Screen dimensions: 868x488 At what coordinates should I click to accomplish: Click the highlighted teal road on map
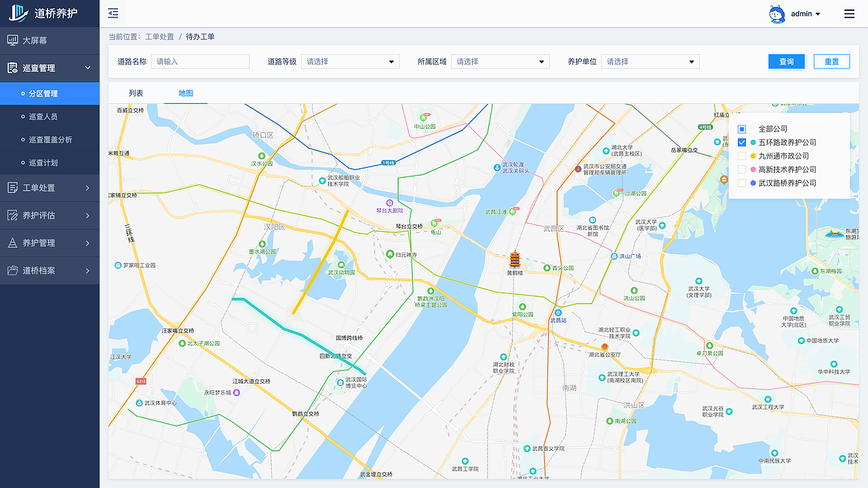(x=298, y=335)
